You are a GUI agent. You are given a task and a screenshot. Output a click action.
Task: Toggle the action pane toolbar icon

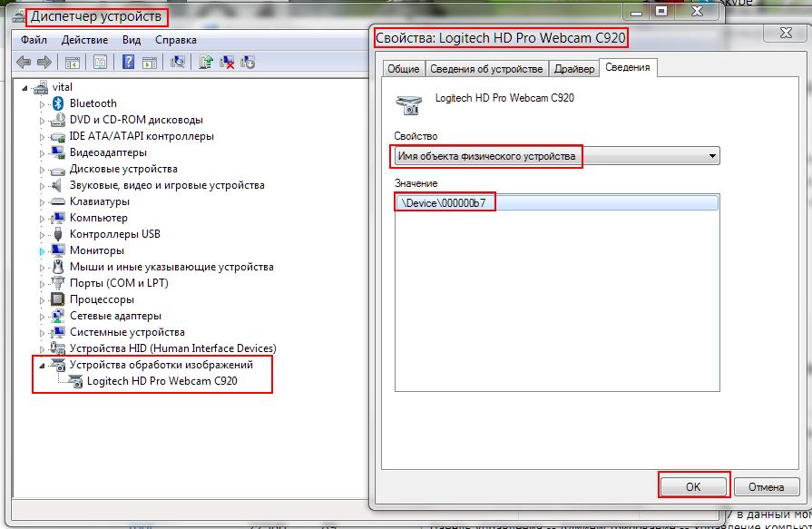(150, 63)
